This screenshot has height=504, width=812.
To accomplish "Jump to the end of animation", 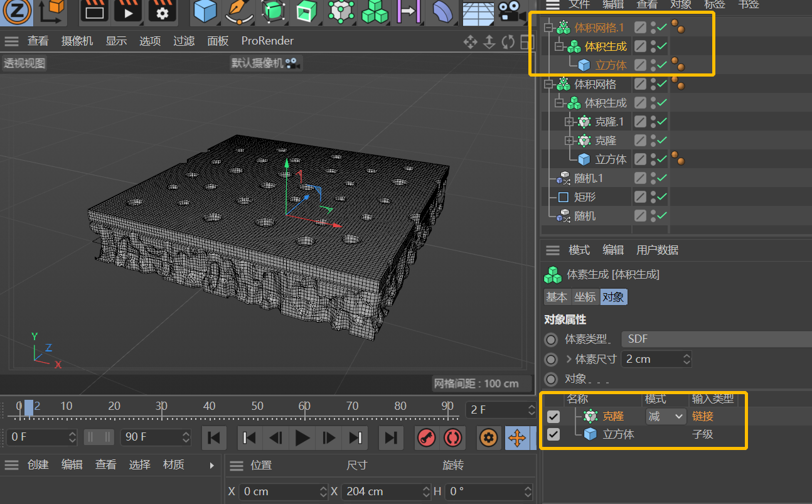I will tap(390, 437).
